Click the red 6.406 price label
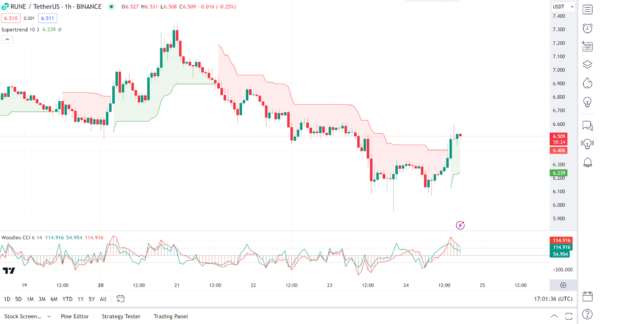 [x=559, y=150]
